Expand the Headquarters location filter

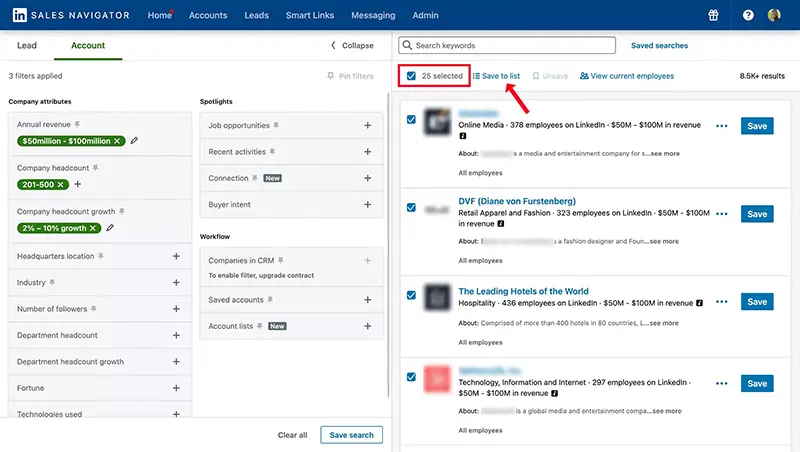(x=176, y=256)
